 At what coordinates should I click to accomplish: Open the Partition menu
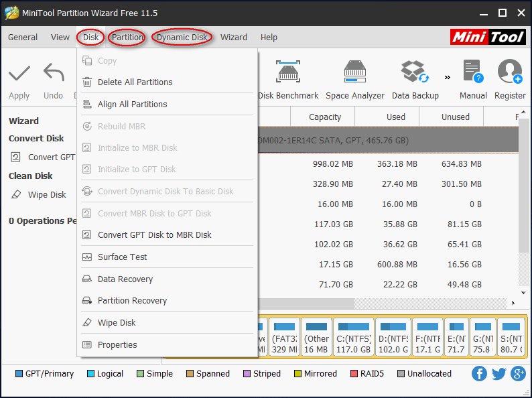click(x=127, y=38)
